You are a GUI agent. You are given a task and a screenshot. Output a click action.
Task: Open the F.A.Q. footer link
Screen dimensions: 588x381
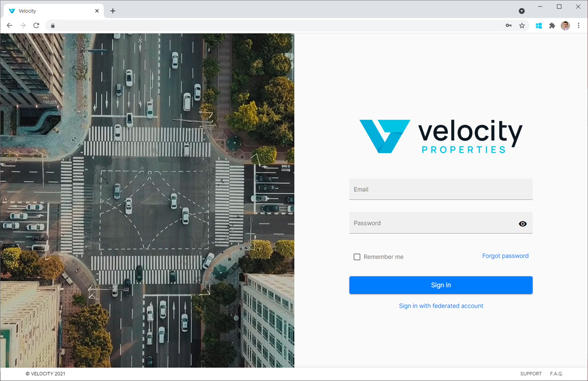[556, 374]
